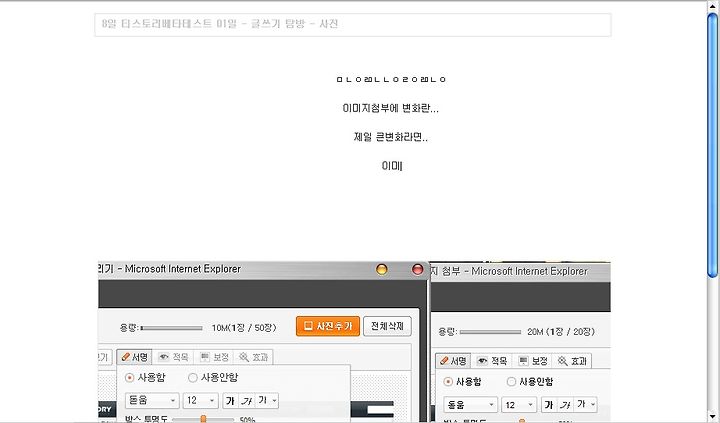The width and height of the screenshot is (720, 423).
Task: Open the 효과 tab in the 10M window
Action: click(x=254, y=357)
